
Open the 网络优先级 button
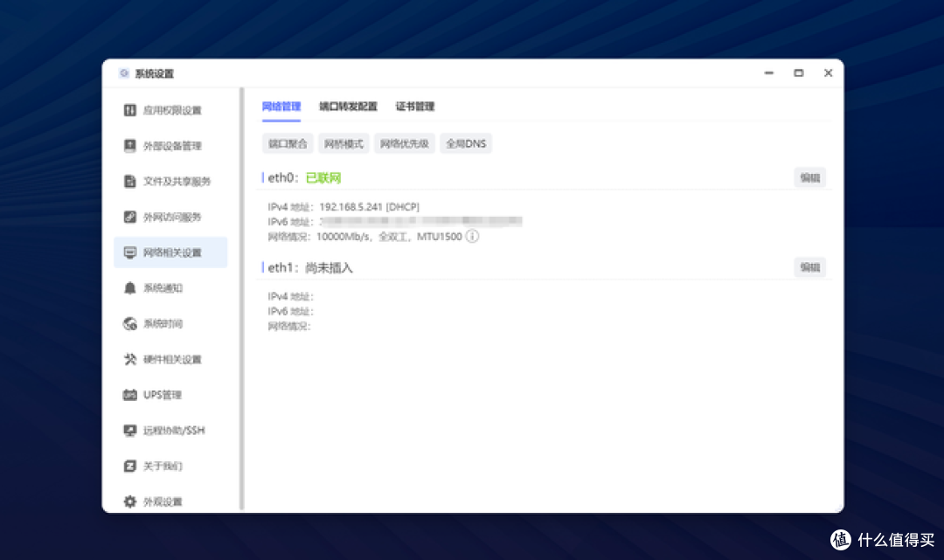405,143
